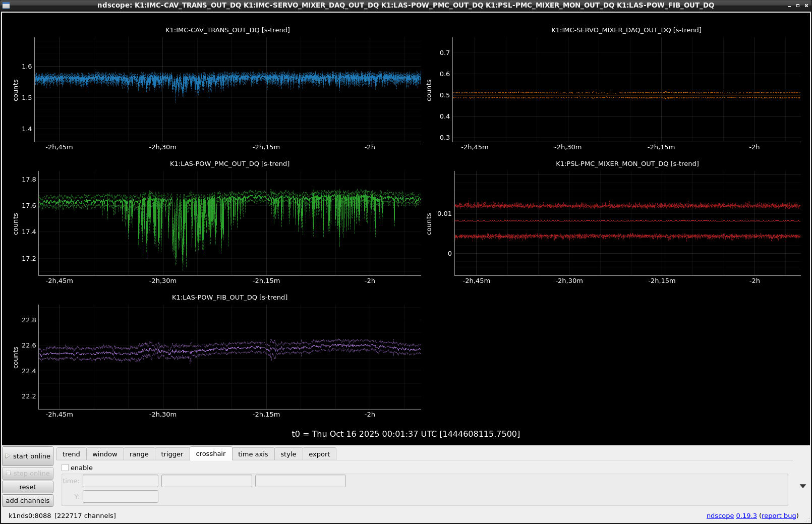The image size is (812, 524).
Task: Switch to the time axis tab
Action: tap(253, 454)
